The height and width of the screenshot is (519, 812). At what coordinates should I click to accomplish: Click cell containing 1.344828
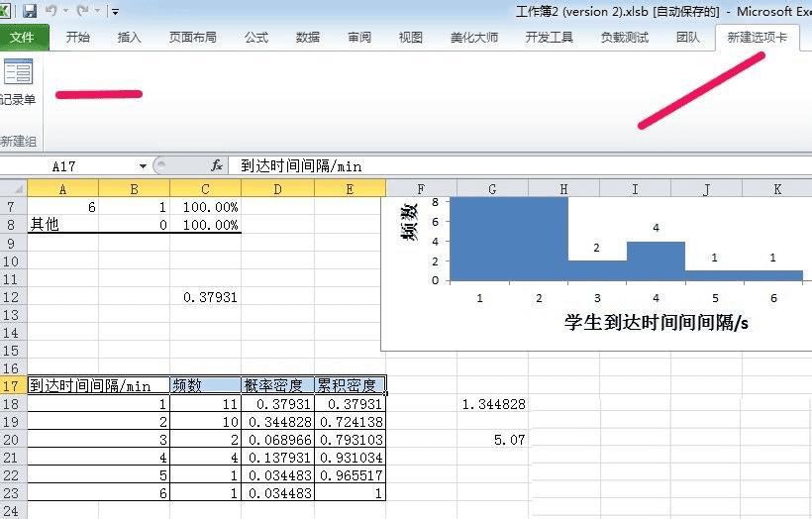tap(492, 404)
